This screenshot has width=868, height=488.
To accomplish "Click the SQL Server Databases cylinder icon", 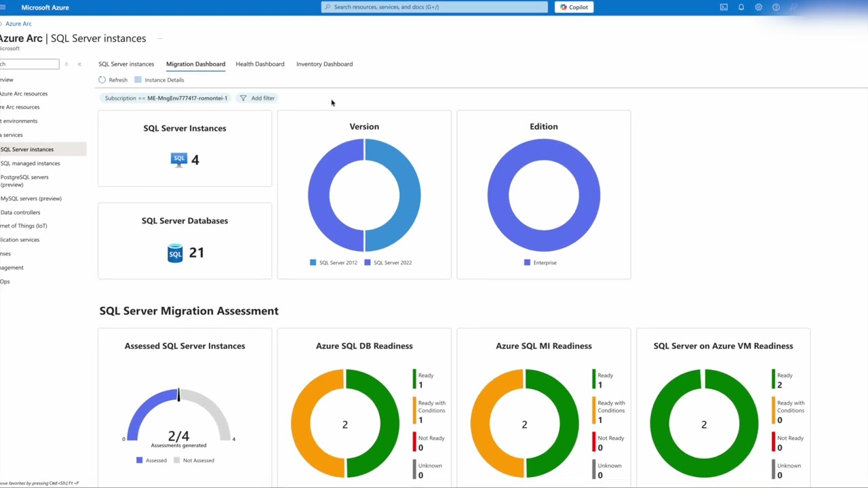I will point(175,253).
